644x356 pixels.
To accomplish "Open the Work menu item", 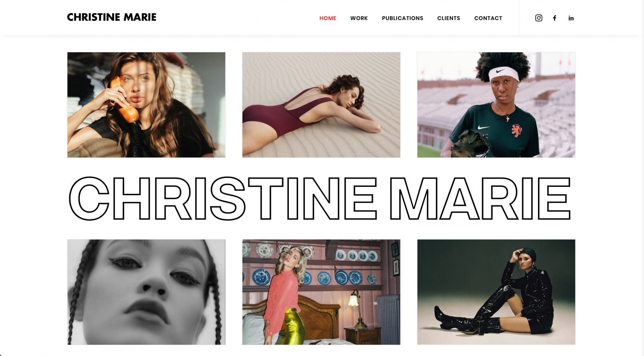I will pos(359,18).
